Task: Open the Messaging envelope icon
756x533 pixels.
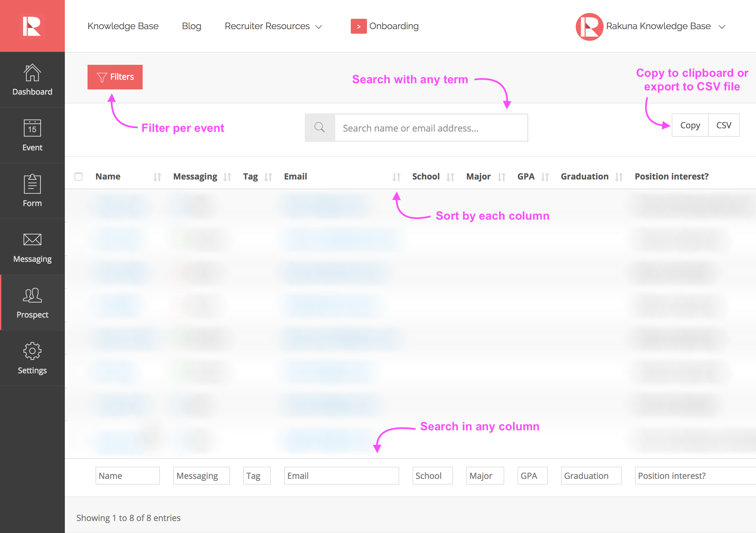Action: pos(32,239)
